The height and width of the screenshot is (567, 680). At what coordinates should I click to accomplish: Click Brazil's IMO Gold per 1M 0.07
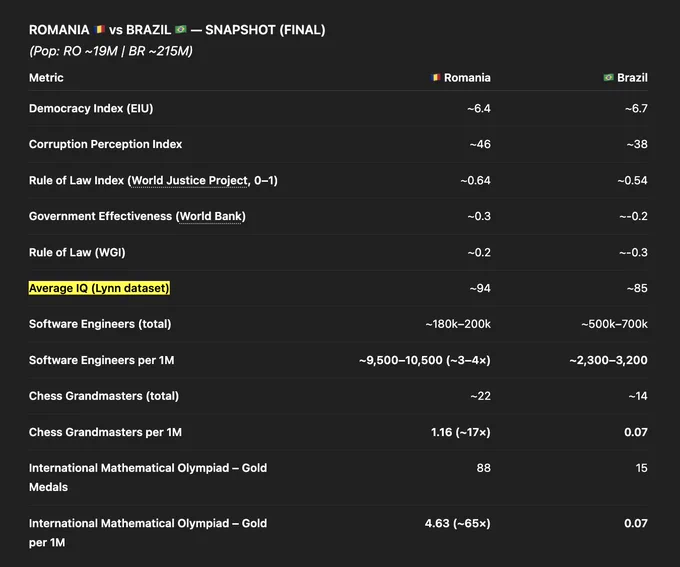coord(636,523)
